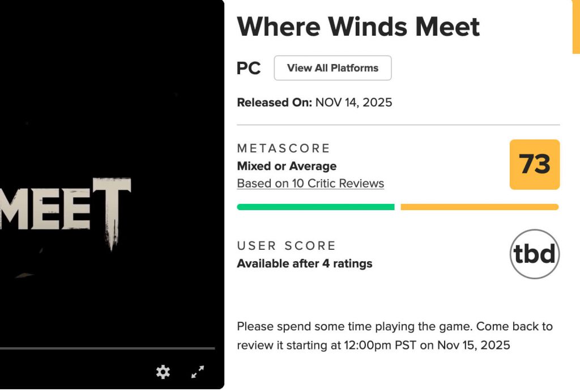Click the Available after 4 ratings text

coord(304,263)
